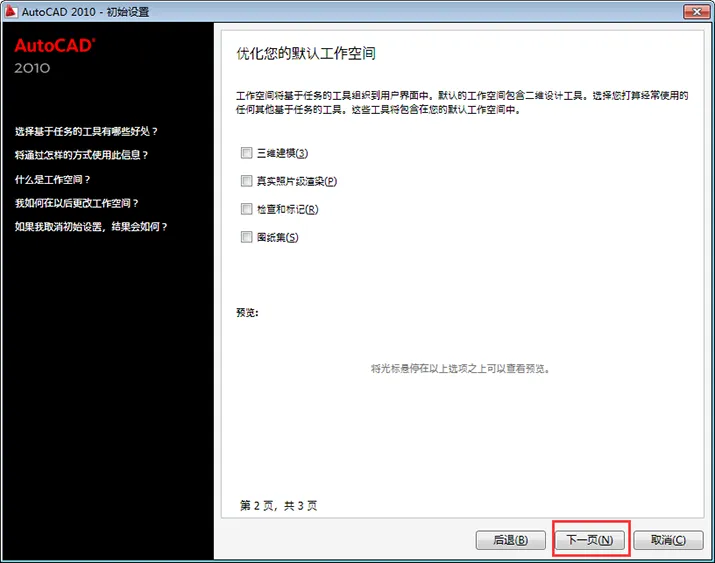Click the 优化您的默认工作空间 heading

coord(306,53)
